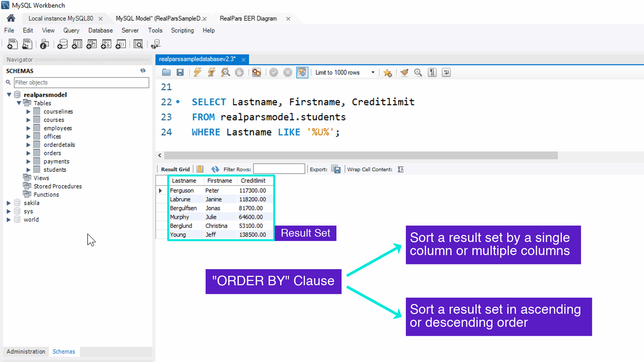Switch to the Administration tab
The width and height of the screenshot is (644, 362).
point(26,351)
